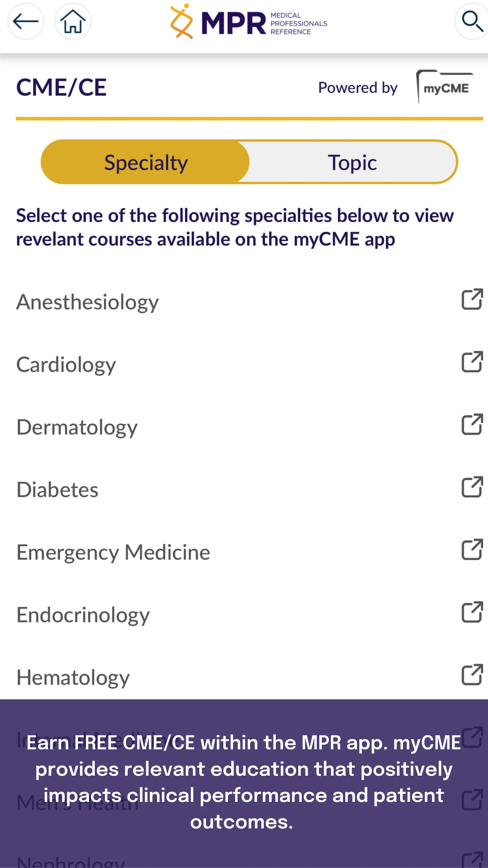Select the Specialty tab
This screenshot has width=488, height=868.
point(145,162)
